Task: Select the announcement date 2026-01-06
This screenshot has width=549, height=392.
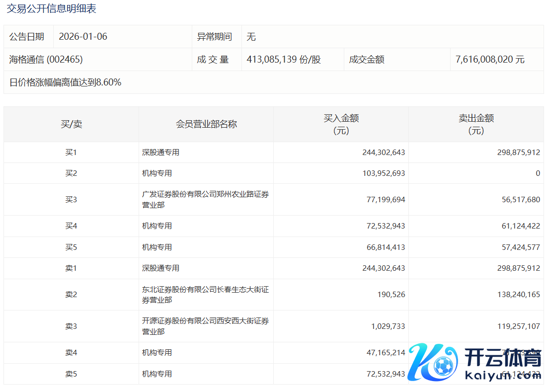Action: pyautogui.click(x=83, y=37)
